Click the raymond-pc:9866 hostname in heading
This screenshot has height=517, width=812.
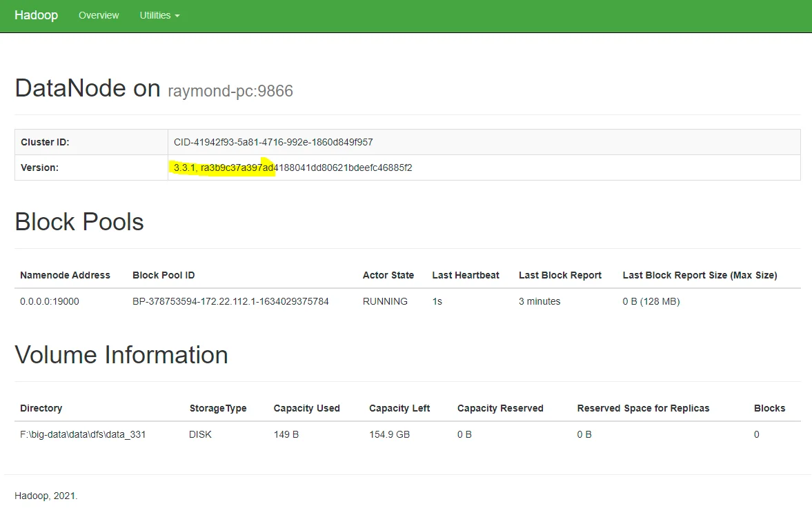tap(230, 90)
